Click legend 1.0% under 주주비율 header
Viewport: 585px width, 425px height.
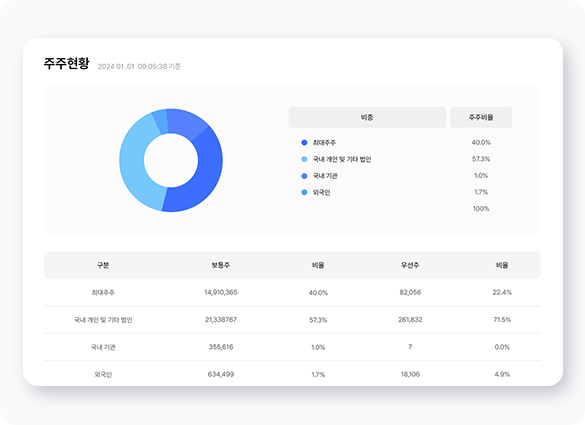click(x=481, y=175)
